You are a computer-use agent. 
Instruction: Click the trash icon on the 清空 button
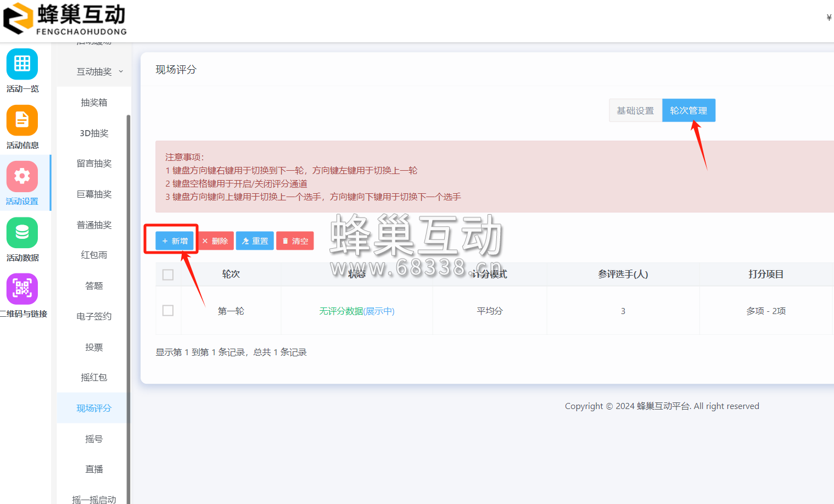coord(285,240)
